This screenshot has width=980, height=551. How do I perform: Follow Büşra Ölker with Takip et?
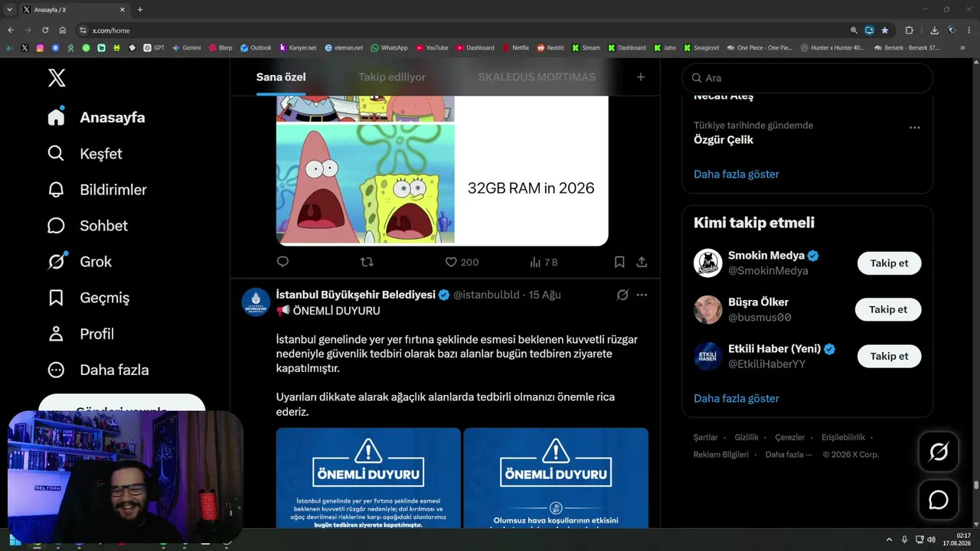[x=888, y=309]
